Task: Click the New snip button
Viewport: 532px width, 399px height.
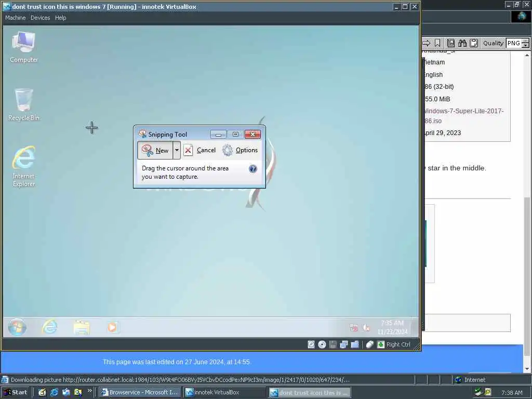Action: coord(155,150)
